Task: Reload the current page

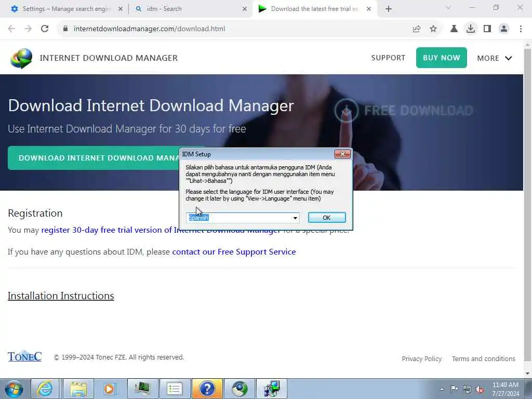Action: pyautogui.click(x=45, y=29)
